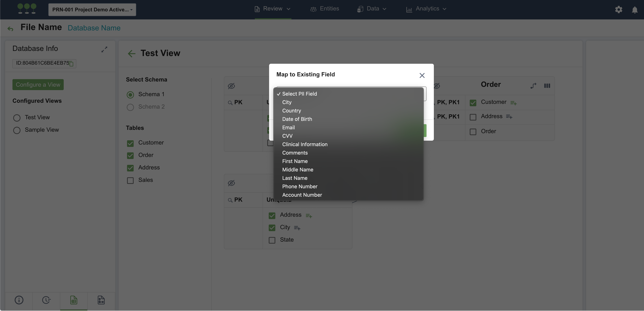Open the history clock icon in the sidebar
Screen dimensions: 644x311
pyautogui.click(x=46, y=300)
